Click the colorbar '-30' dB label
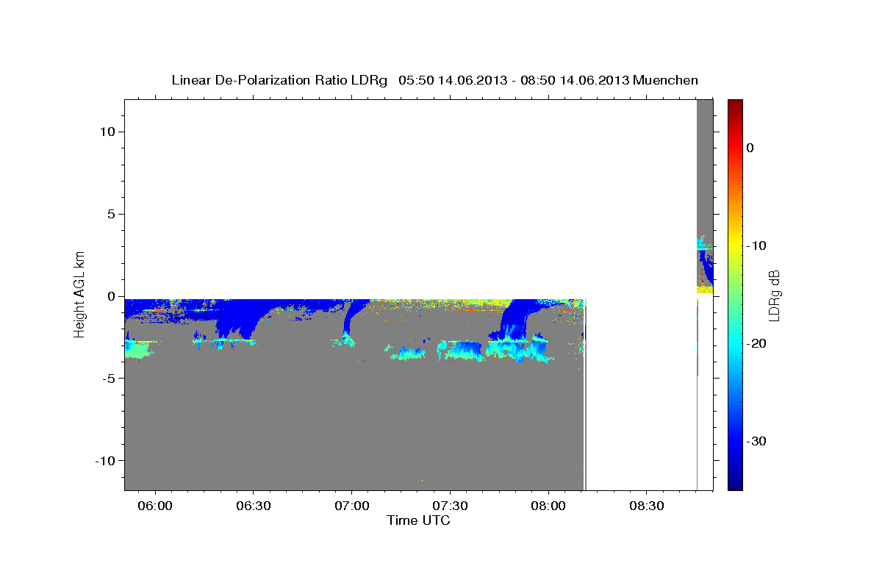The height and width of the screenshot is (588, 882). point(757,441)
